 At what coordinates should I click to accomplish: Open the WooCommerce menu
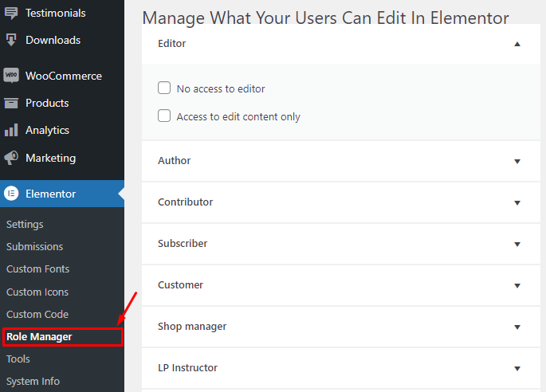(x=64, y=76)
